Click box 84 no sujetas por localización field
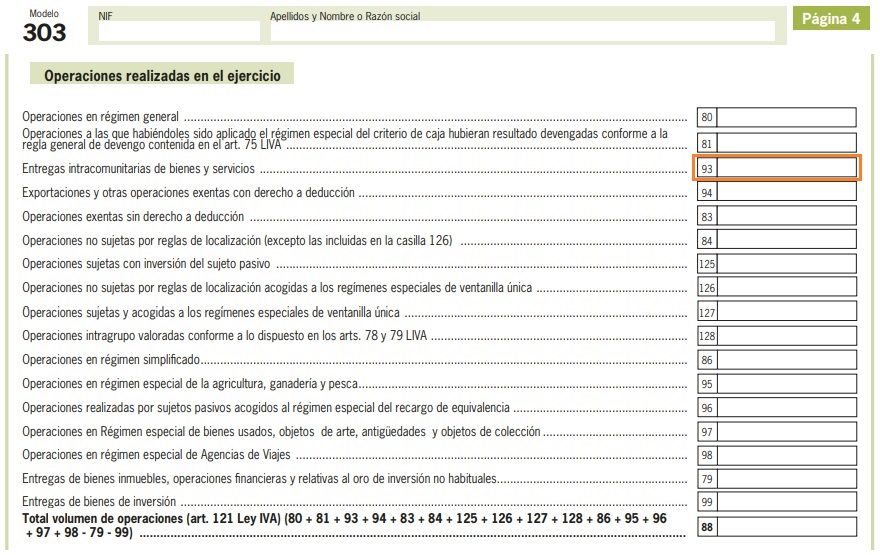Viewport: 880px width, 555px height. [786, 240]
